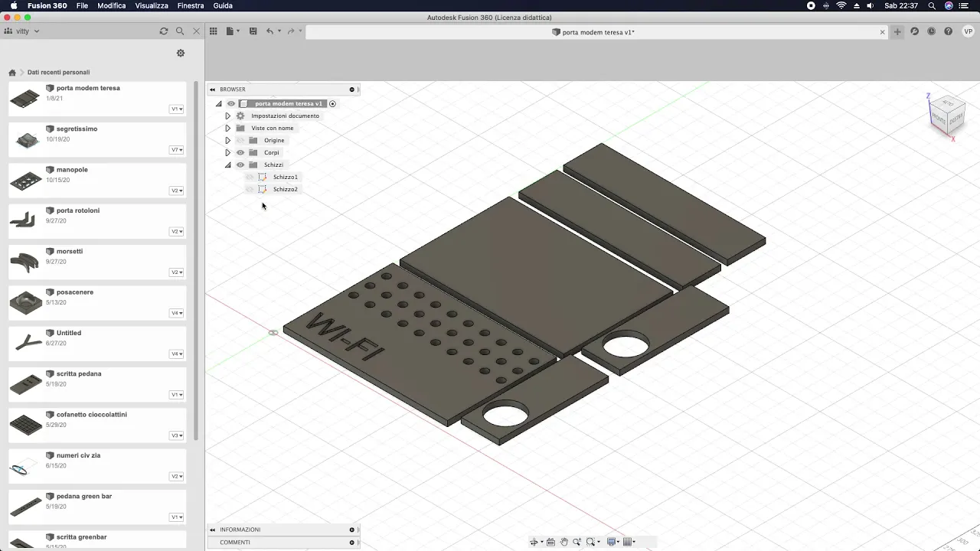Open display settings monitor icon
Viewport: 980px width, 551px height.
612,542
